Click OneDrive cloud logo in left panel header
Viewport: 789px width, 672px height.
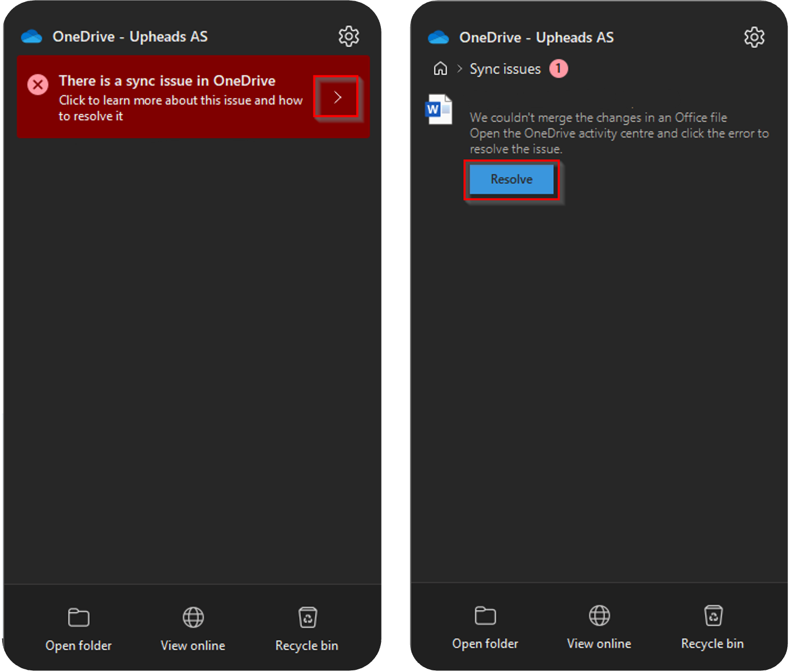click(31, 37)
